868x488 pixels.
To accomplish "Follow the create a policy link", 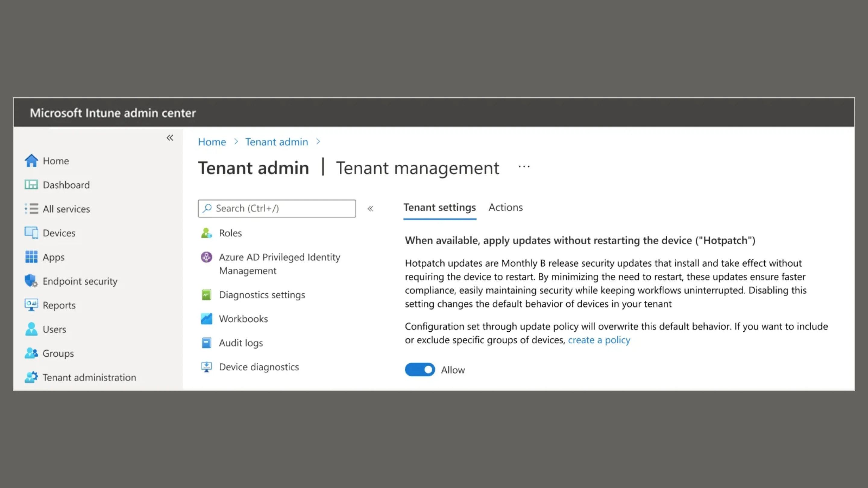I will [x=599, y=340].
